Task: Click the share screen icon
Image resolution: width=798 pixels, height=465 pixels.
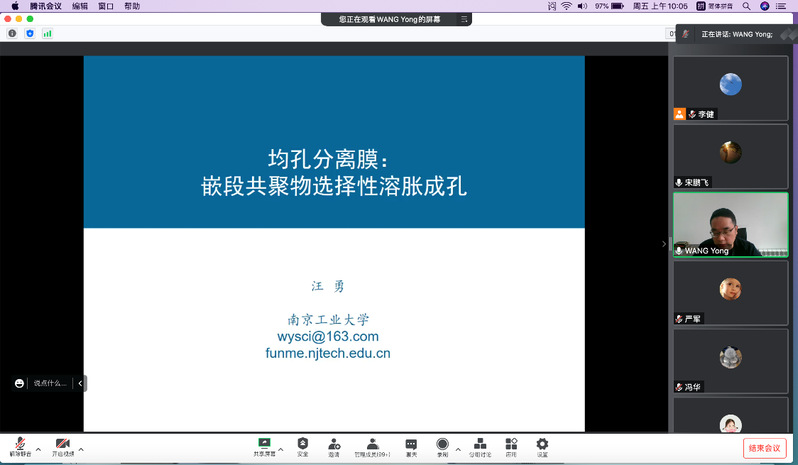Action: pos(264,444)
